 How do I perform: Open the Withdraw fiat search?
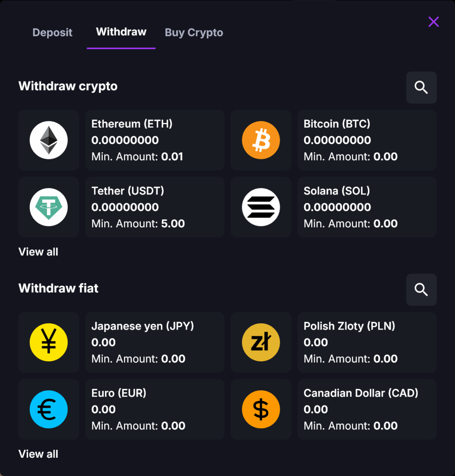coord(421,290)
